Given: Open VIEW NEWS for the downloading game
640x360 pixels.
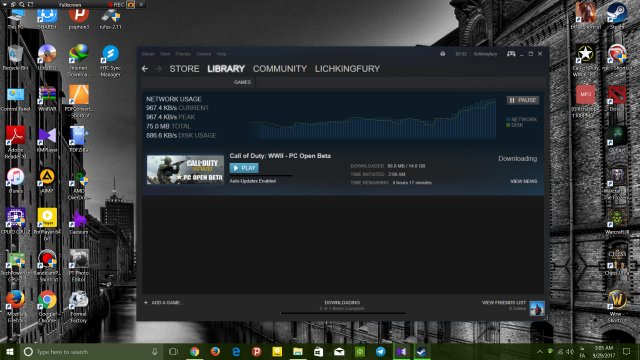Looking at the screenshot, I should (524, 181).
